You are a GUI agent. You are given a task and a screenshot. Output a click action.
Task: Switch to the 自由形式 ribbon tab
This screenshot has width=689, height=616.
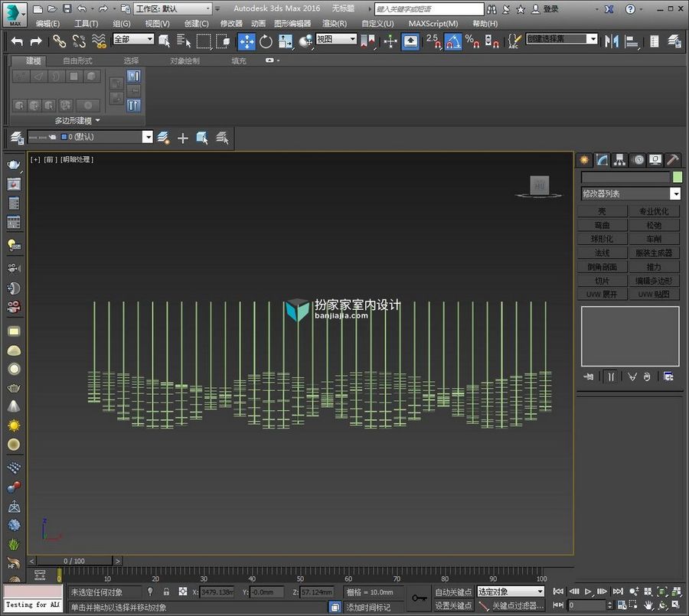pyautogui.click(x=77, y=60)
